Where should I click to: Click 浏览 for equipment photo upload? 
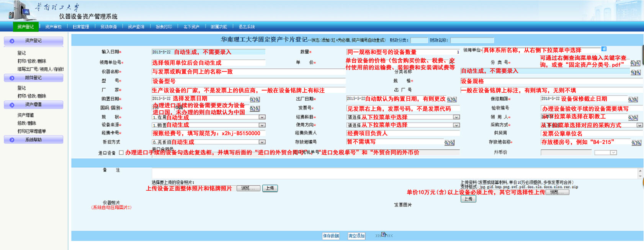click(248, 188)
